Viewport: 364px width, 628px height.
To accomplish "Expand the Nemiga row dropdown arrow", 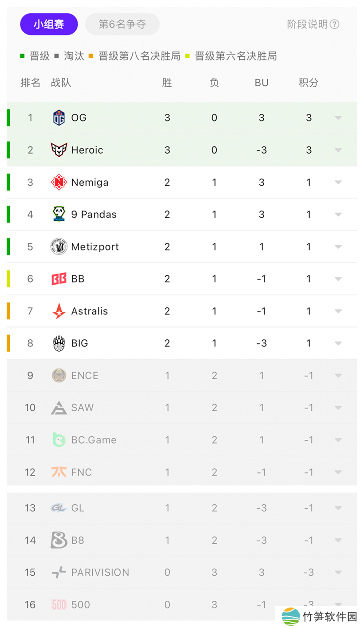I will coord(338,182).
